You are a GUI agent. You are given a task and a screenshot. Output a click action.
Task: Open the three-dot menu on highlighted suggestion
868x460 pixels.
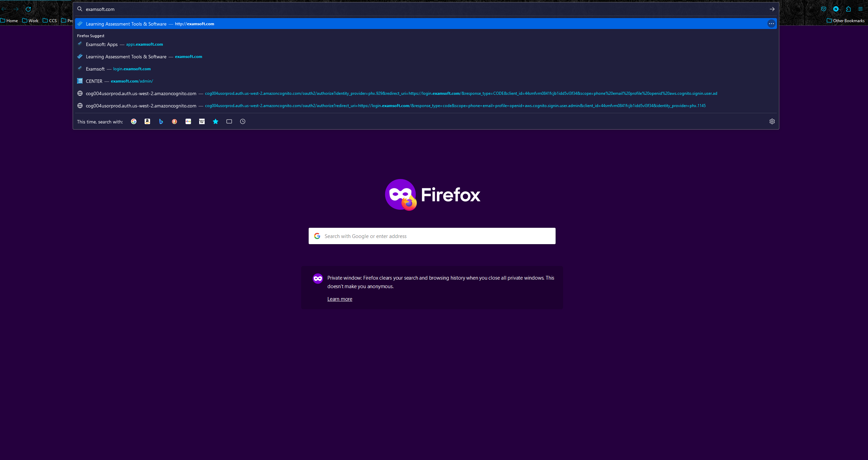771,24
